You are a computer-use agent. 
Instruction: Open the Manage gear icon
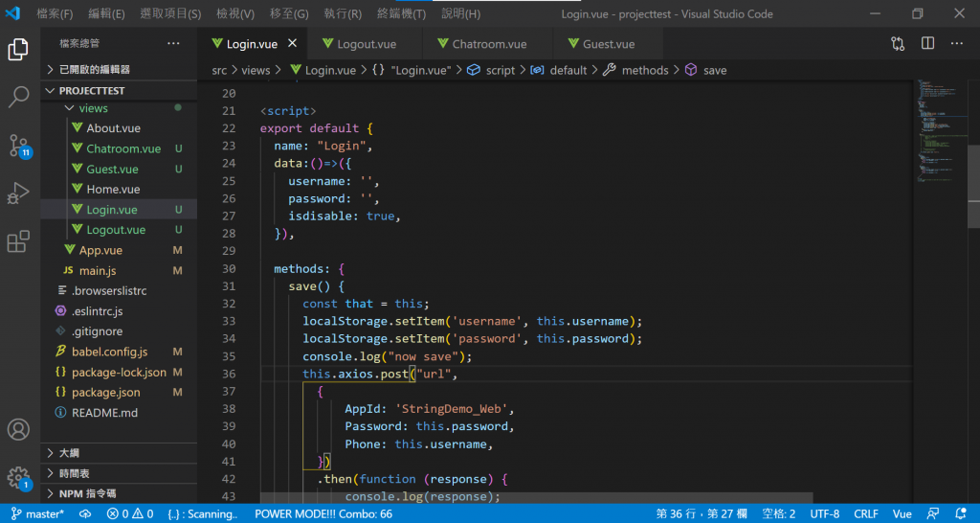pyautogui.click(x=18, y=477)
